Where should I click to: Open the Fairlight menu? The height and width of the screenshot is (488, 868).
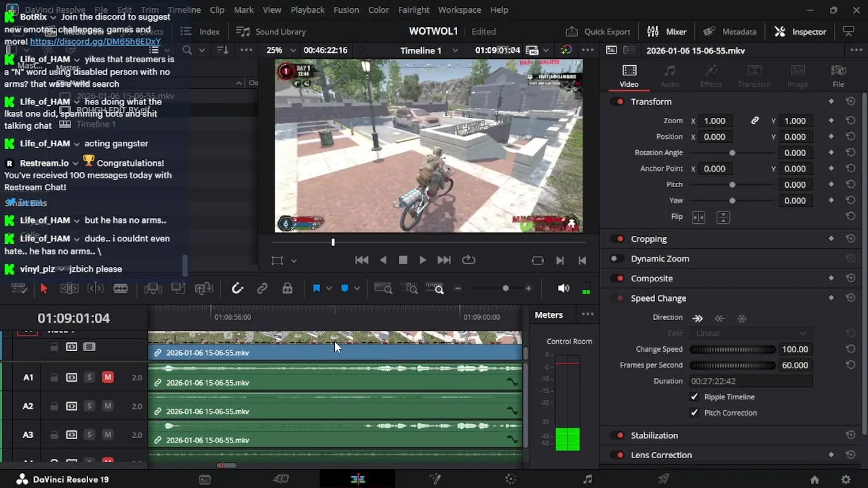click(414, 10)
